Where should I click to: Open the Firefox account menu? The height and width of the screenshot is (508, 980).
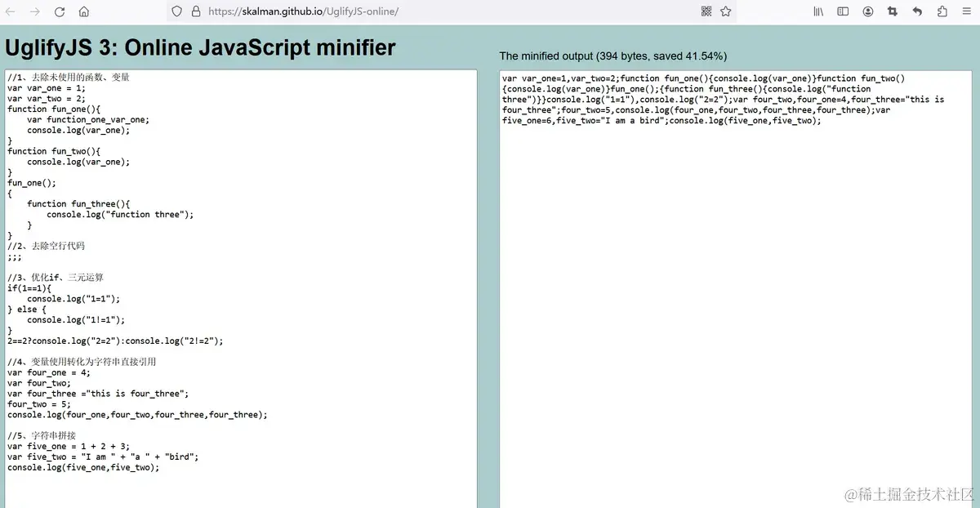tap(868, 11)
